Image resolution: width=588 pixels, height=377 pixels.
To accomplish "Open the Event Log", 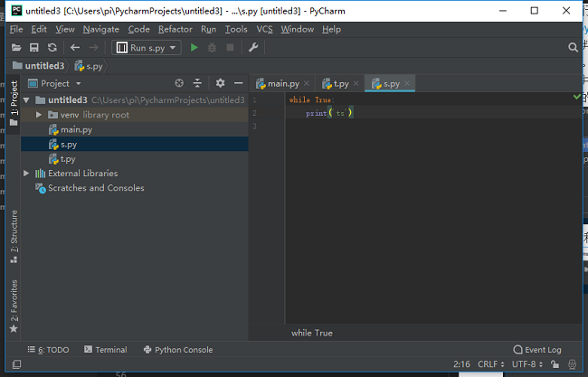I will 537,350.
